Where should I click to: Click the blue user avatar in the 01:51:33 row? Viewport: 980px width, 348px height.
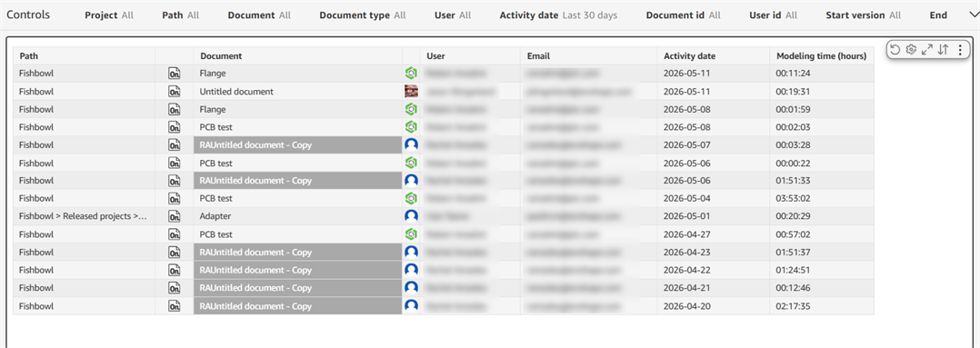(411, 181)
